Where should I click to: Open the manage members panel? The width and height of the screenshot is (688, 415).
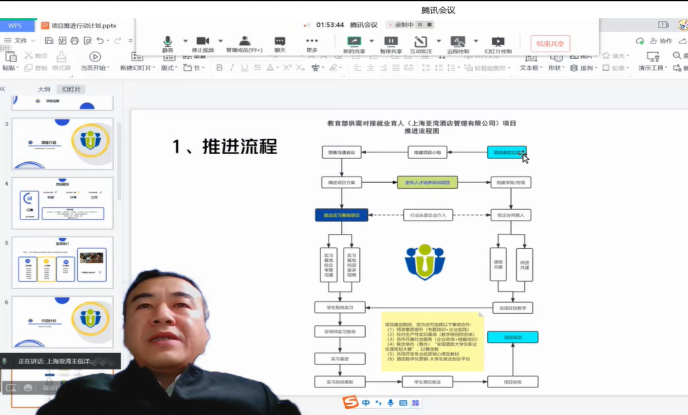(244, 41)
